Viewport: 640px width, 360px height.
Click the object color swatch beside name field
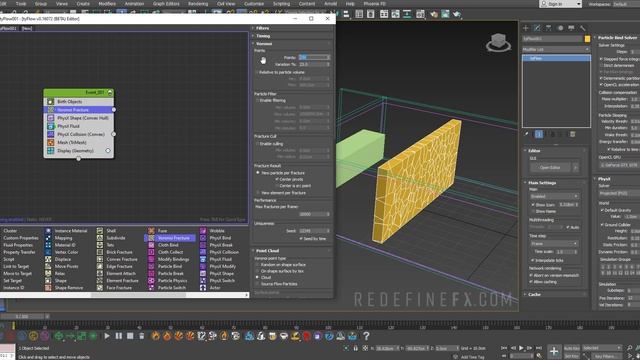587,39
